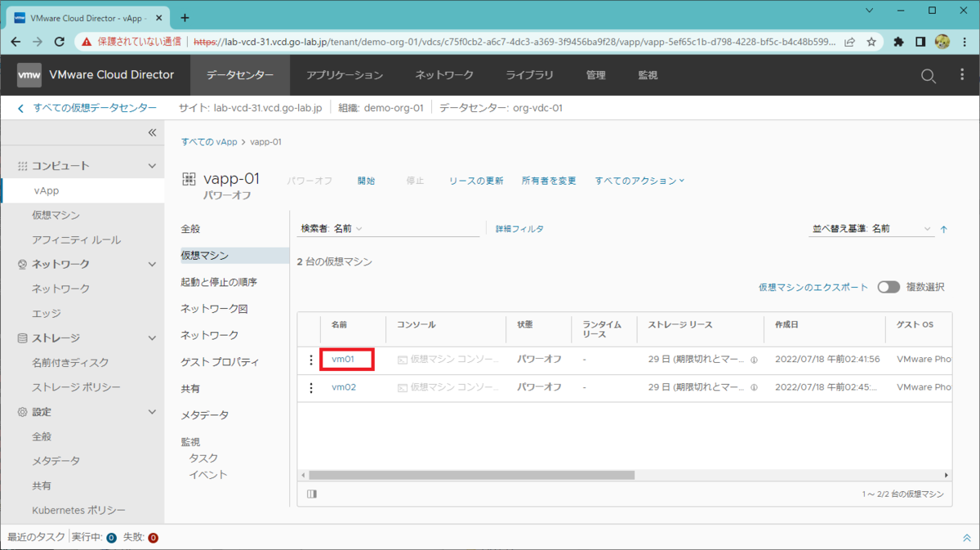Click the vapp-01 vApp icon
980x550 pixels.
pyautogui.click(x=189, y=179)
